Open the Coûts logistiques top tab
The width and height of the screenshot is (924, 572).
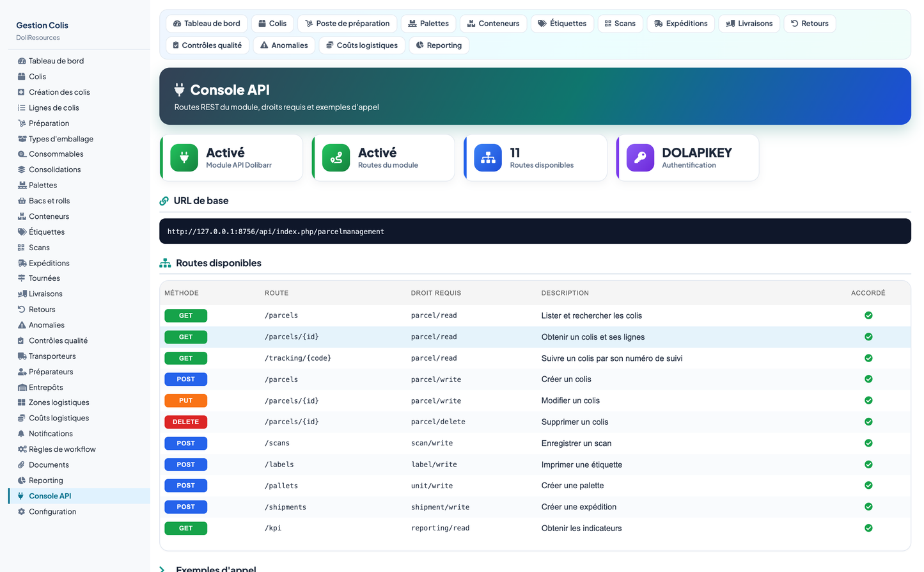pyautogui.click(x=362, y=45)
